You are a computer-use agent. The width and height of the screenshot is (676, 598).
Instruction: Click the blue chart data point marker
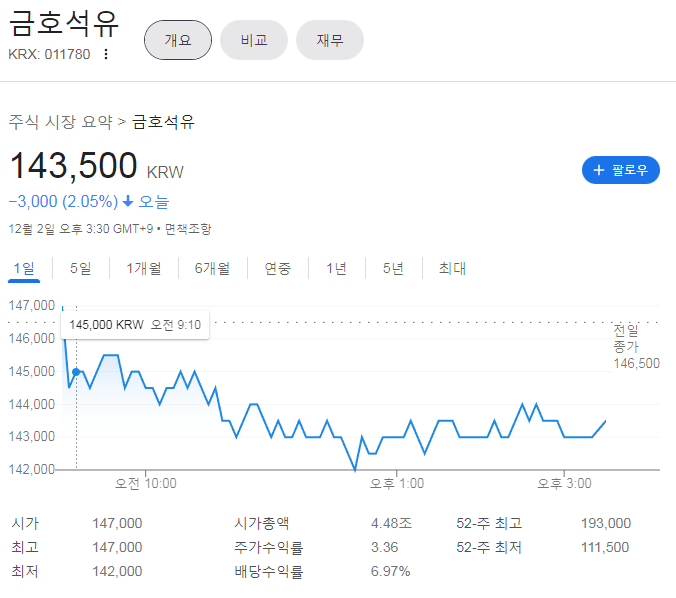coord(76,372)
